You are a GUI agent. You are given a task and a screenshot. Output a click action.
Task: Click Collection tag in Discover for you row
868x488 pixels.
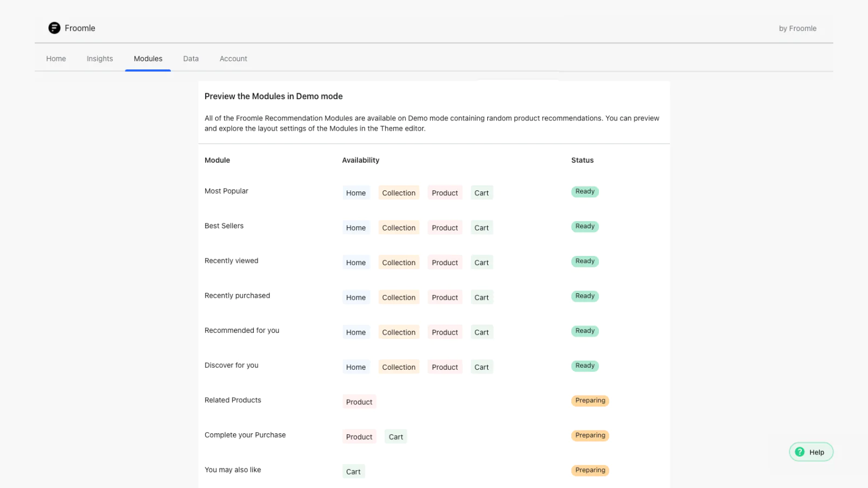(399, 367)
